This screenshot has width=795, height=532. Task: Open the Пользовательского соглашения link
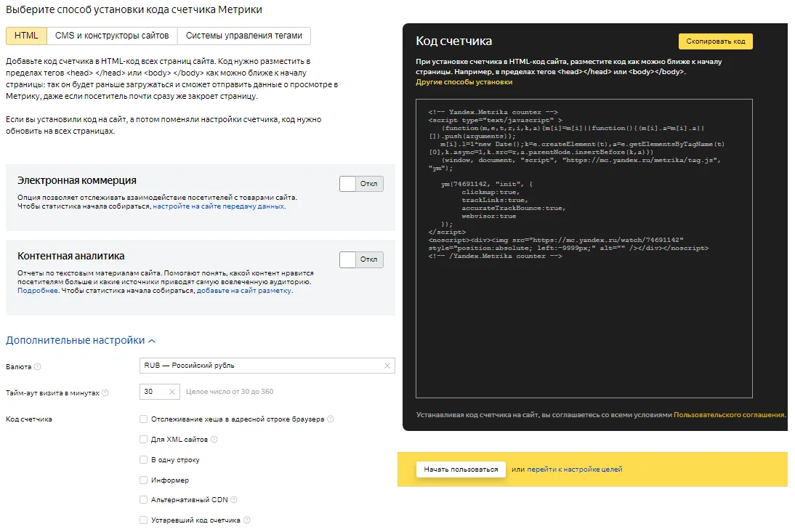[x=729, y=415]
